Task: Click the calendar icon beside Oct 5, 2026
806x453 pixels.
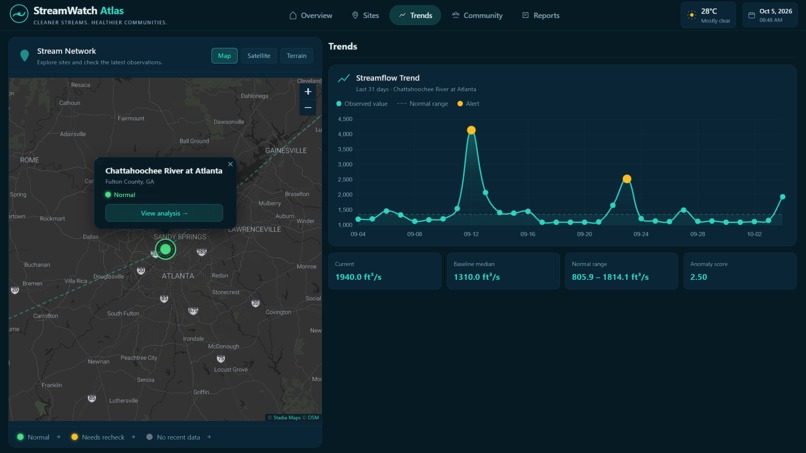Action: [751, 15]
